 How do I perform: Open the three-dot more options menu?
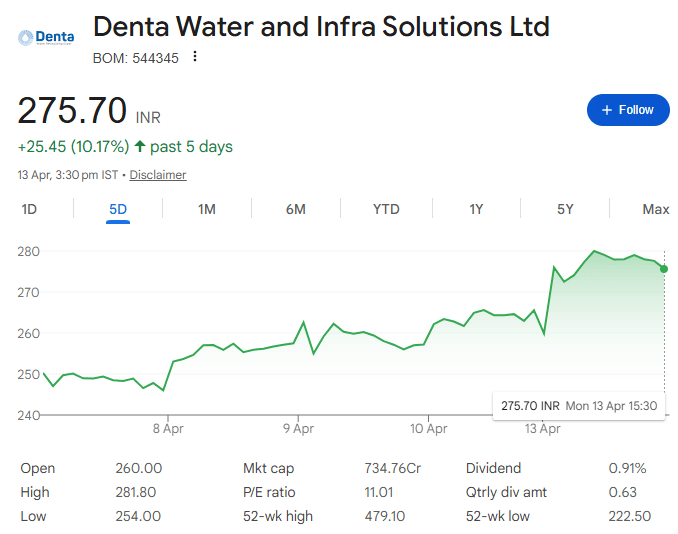tap(195, 57)
